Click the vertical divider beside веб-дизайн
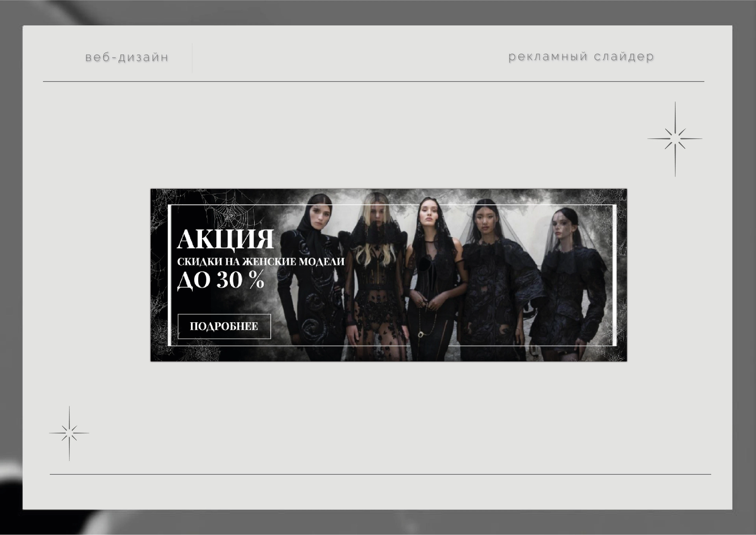This screenshot has height=535, width=756. (x=192, y=58)
